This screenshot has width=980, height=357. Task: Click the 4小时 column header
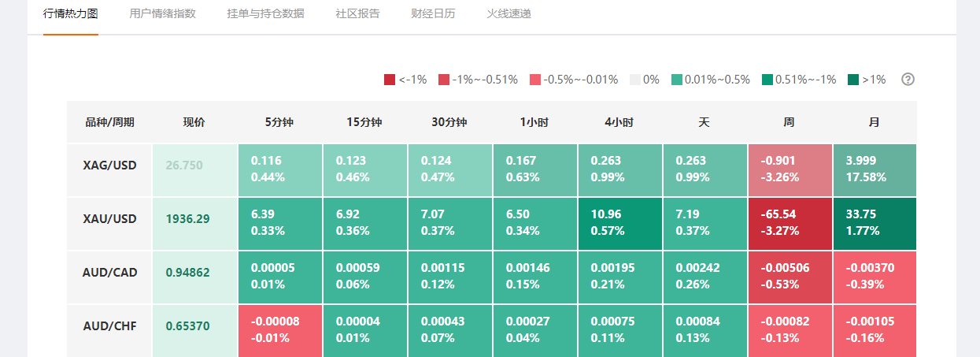click(619, 122)
